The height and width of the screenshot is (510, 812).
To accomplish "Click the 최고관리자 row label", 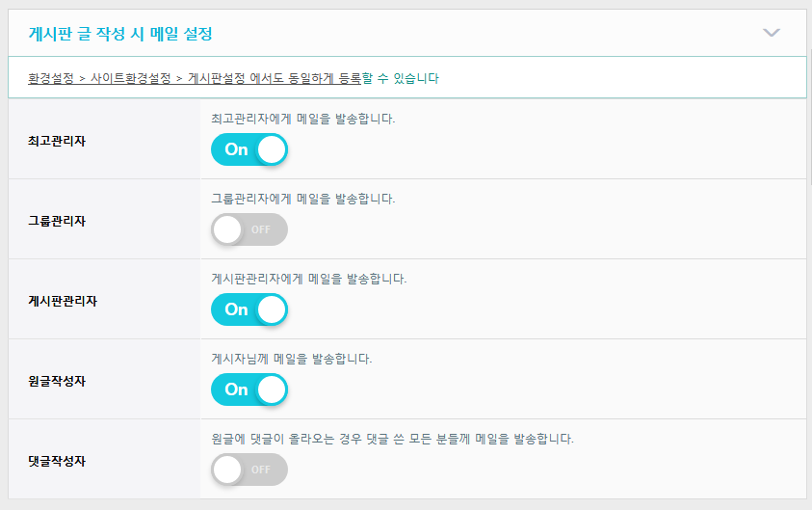I will point(57,141).
